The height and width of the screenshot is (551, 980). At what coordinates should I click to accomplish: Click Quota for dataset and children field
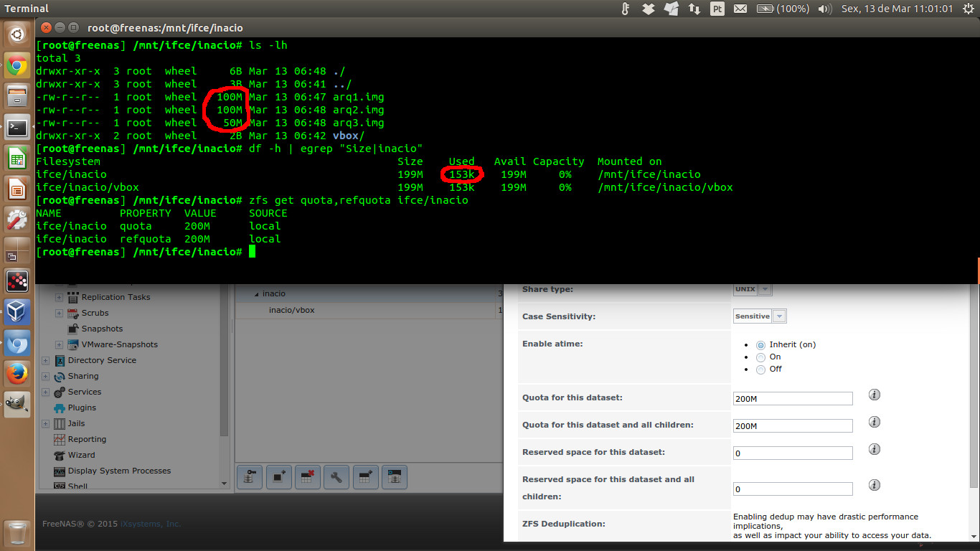(x=793, y=425)
